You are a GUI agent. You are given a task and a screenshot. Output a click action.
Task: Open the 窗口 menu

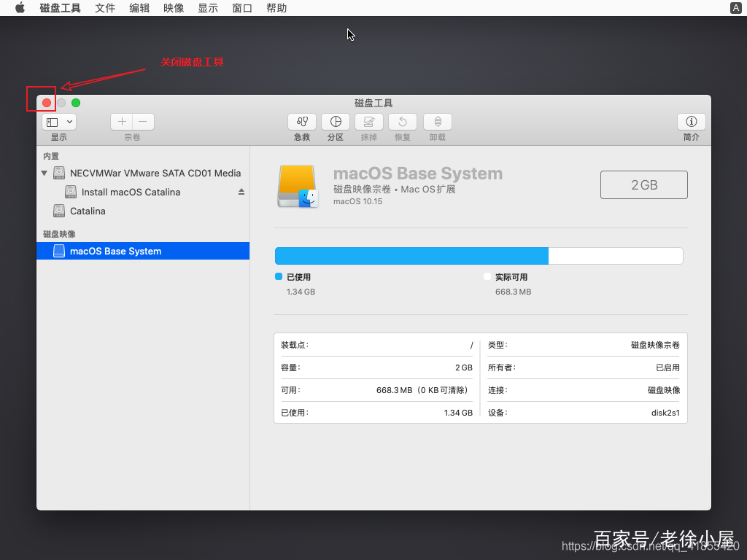coord(242,8)
